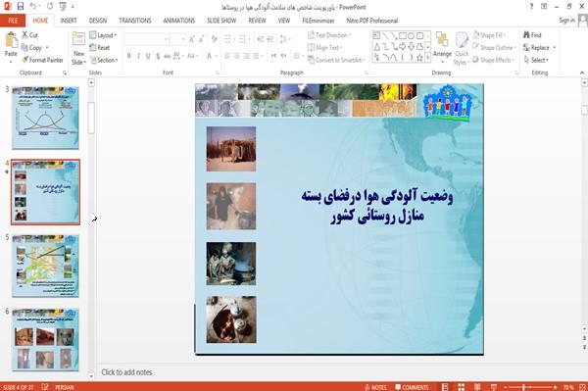Select the star shape in shapes gallery

tap(419, 58)
